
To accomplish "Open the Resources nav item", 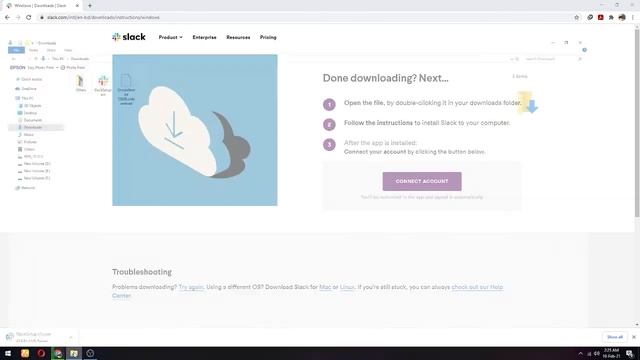I will point(238,37).
